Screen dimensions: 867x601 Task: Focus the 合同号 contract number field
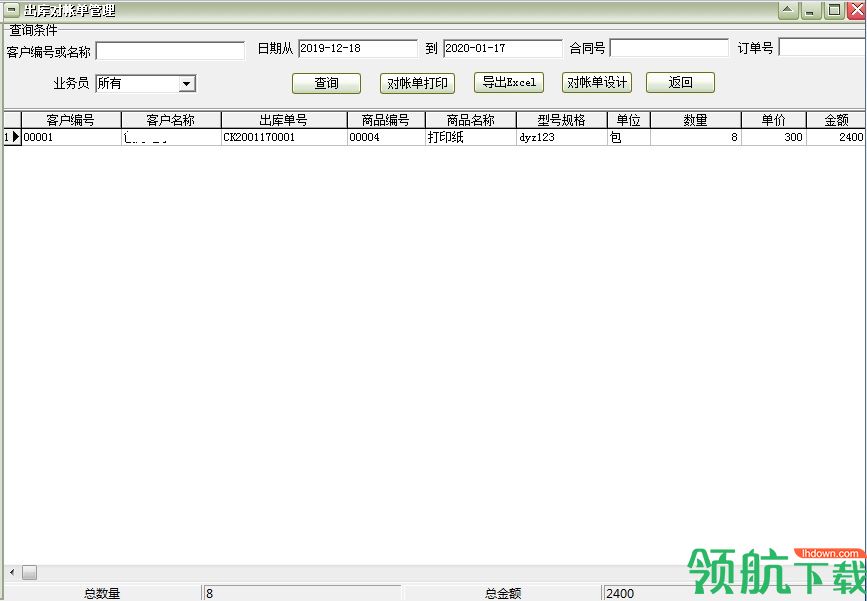669,48
